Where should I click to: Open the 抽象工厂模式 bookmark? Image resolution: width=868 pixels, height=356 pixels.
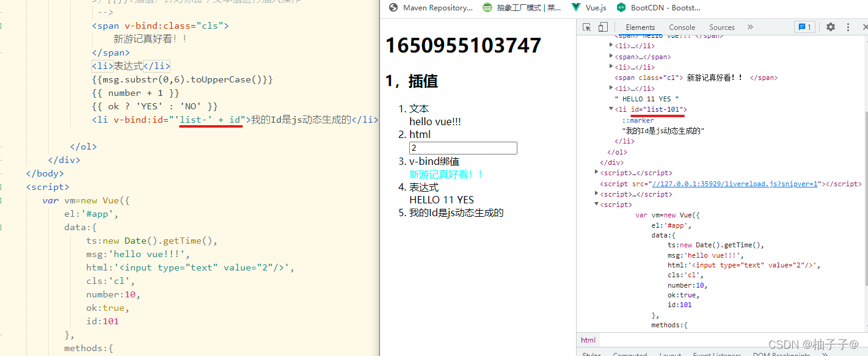tap(521, 8)
